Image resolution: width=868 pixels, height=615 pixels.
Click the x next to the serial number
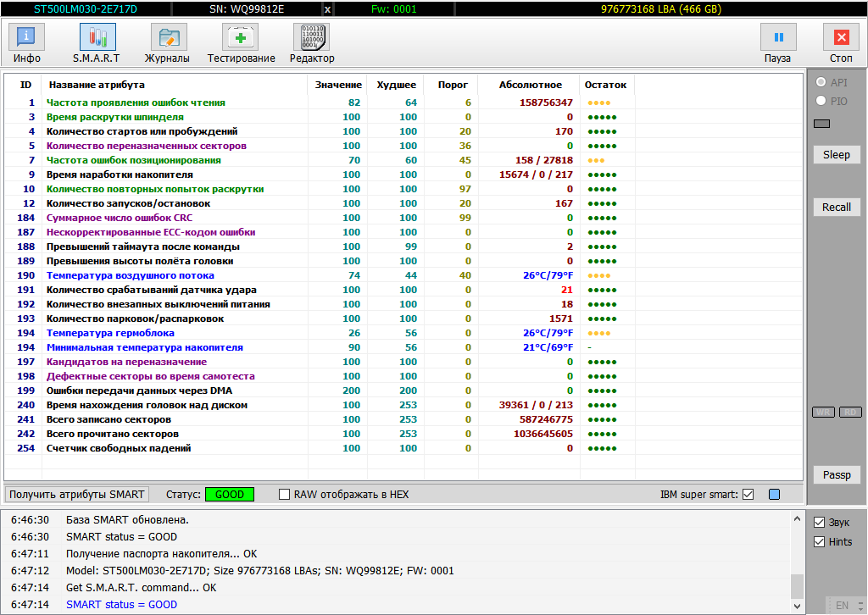point(328,9)
